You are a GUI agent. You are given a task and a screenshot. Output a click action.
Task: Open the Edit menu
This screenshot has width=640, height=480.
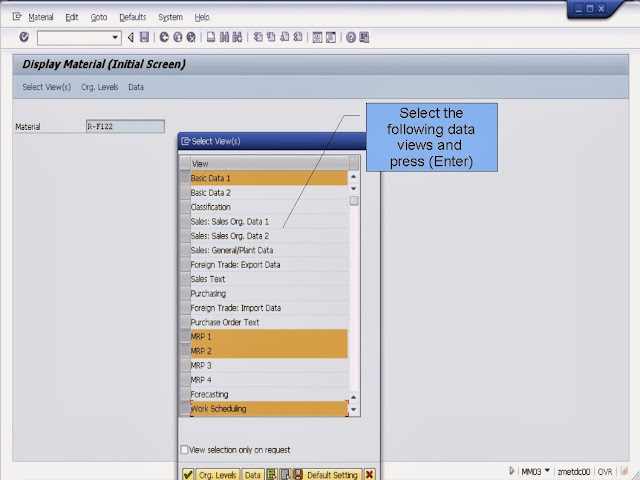coord(71,17)
